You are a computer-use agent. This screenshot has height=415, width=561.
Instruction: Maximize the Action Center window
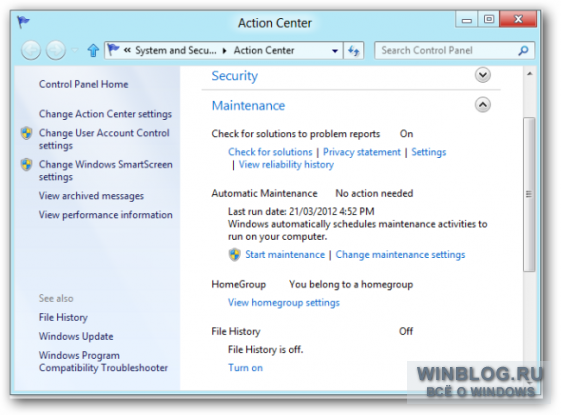[489, 19]
